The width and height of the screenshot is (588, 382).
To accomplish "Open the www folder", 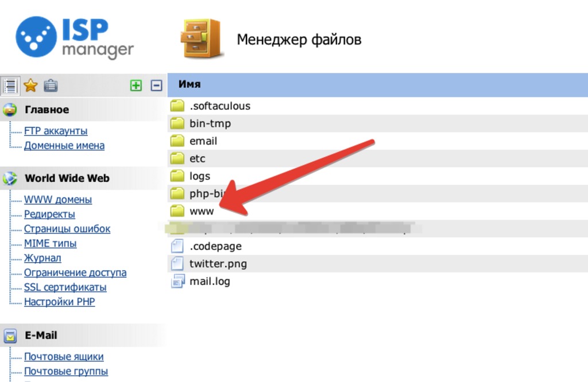I will click(202, 211).
